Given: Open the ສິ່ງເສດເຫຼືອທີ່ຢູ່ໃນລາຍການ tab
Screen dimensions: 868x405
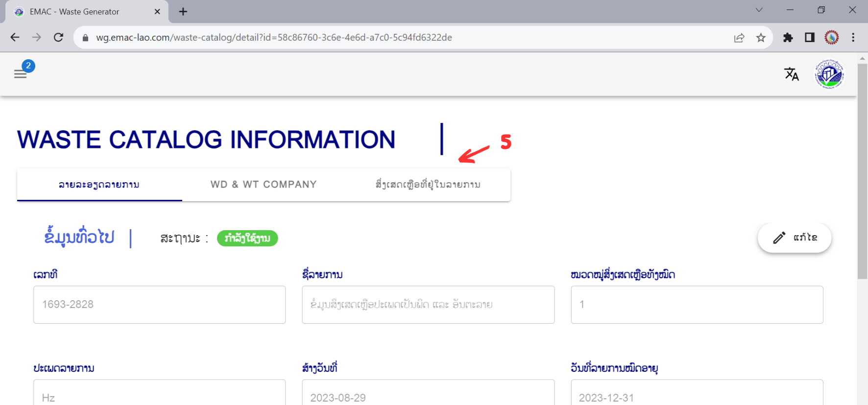Looking at the screenshot, I should [428, 185].
